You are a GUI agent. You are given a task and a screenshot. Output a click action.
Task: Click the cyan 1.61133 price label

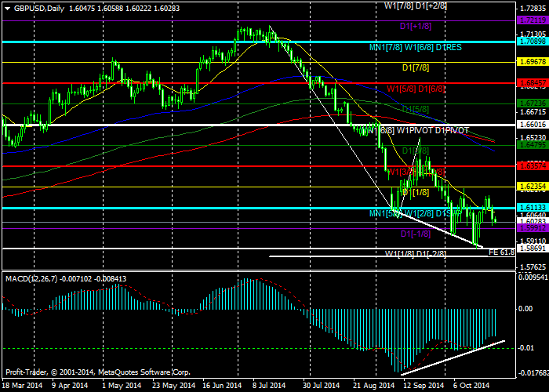[x=533, y=208]
